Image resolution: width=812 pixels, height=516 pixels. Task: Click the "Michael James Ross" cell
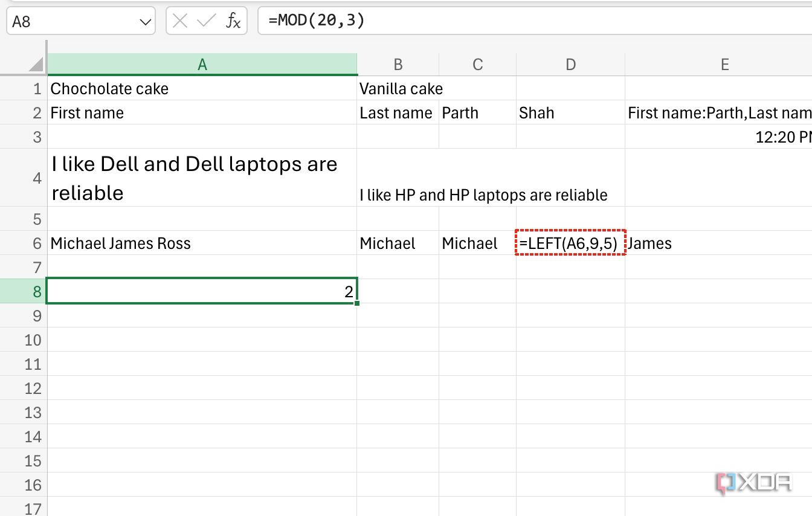[x=202, y=243]
